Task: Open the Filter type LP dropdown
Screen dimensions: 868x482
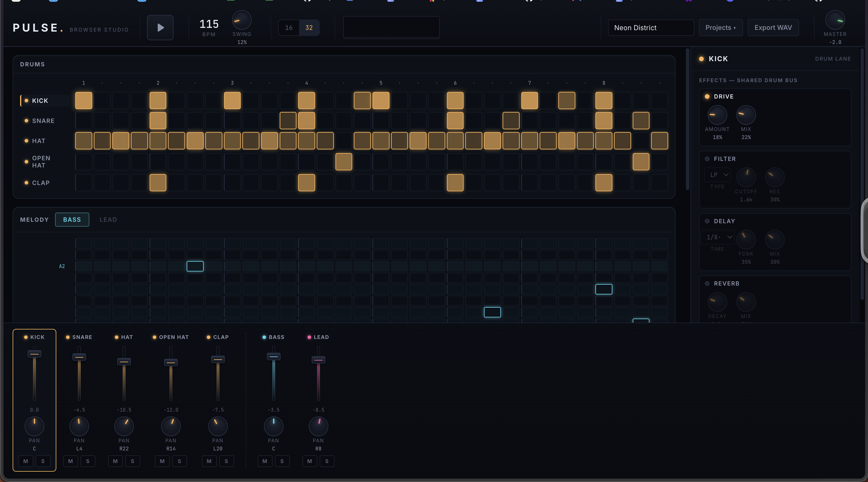Action: click(717, 175)
